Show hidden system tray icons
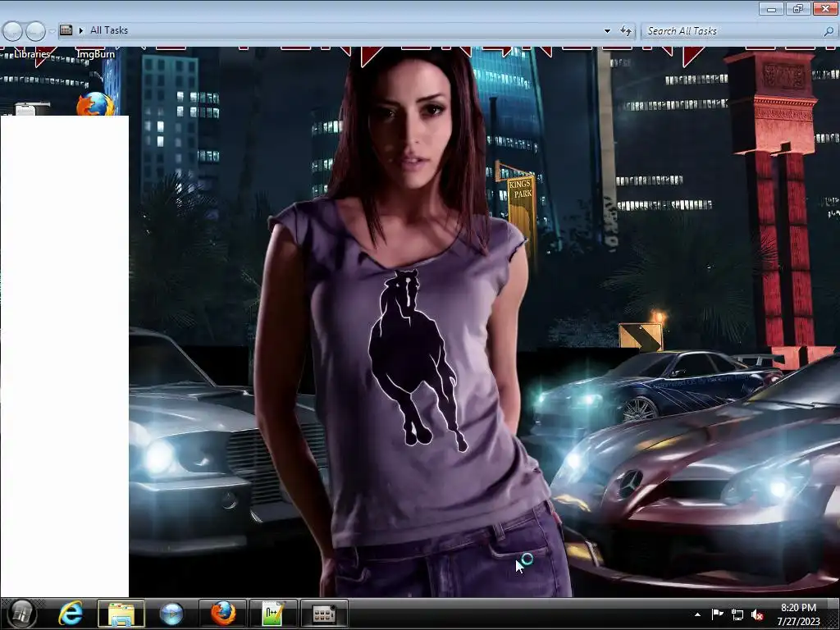The height and width of the screenshot is (630, 840). click(x=697, y=614)
